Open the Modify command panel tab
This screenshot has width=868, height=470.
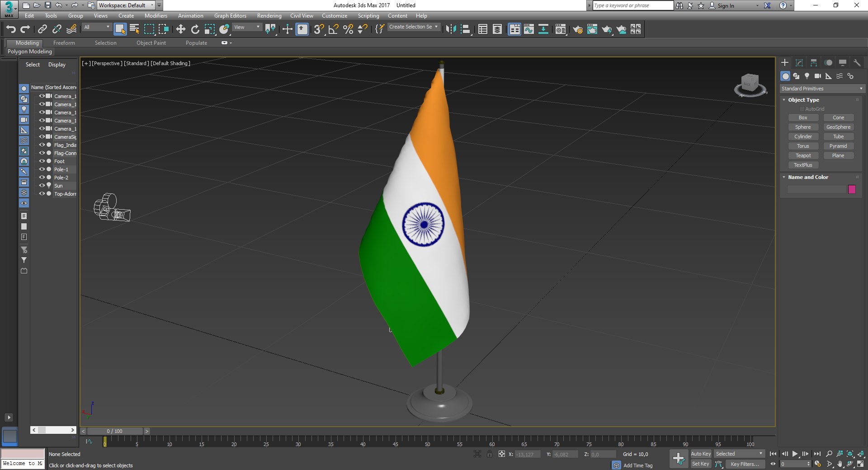(799, 63)
